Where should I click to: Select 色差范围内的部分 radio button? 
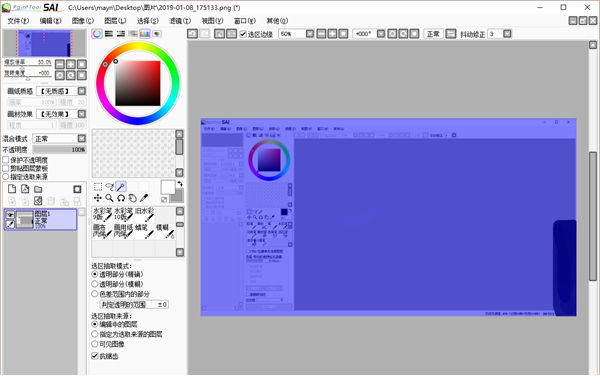[95, 294]
